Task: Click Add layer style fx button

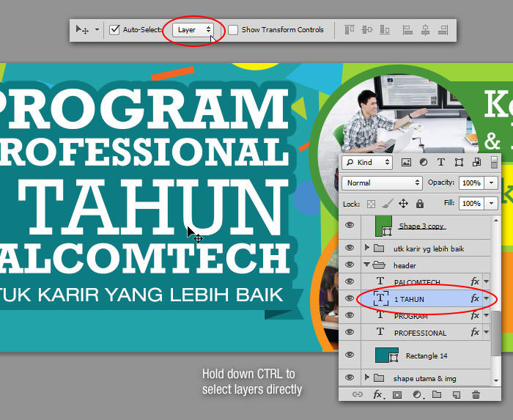Action: point(379,395)
